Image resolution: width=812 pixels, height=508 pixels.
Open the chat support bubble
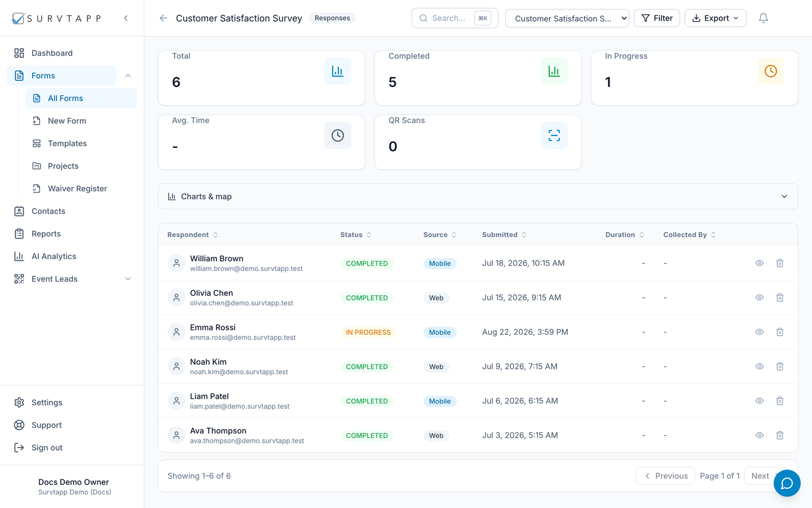click(x=787, y=483)
